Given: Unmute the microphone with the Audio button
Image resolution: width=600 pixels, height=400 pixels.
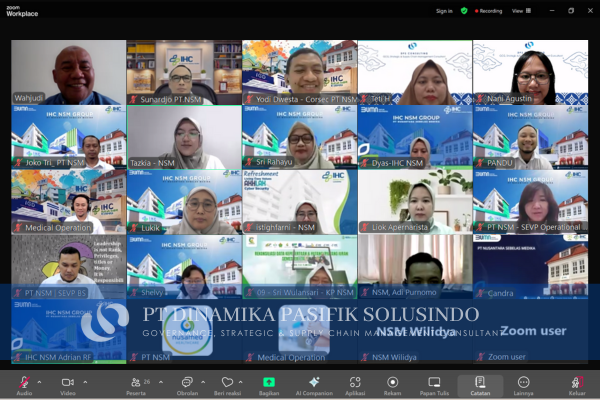Looking at the screenshot, I should point(23,382).
